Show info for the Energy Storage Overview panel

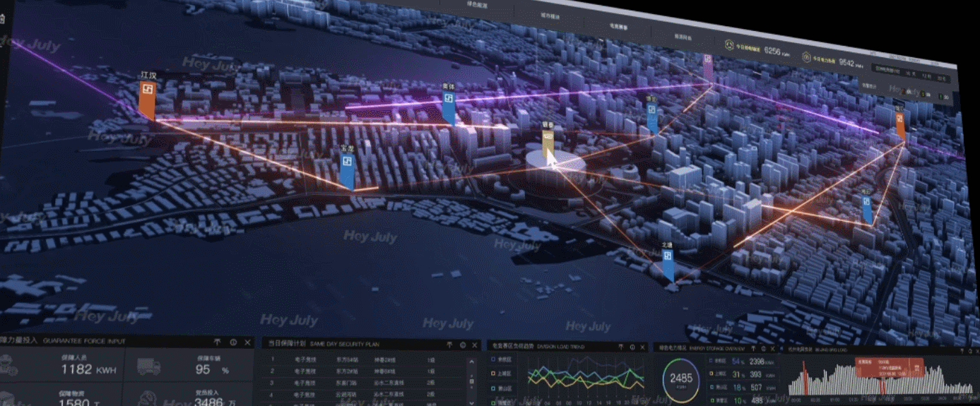[x=763, y=348]
